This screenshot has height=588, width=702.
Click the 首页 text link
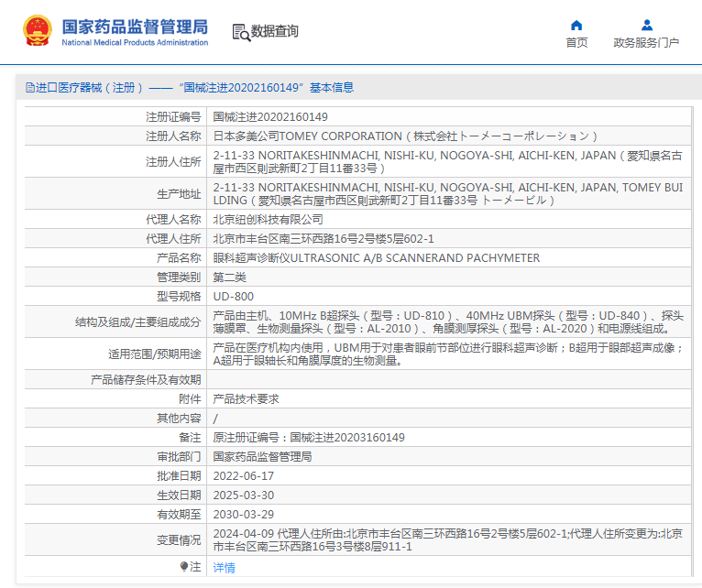[576, 42]
